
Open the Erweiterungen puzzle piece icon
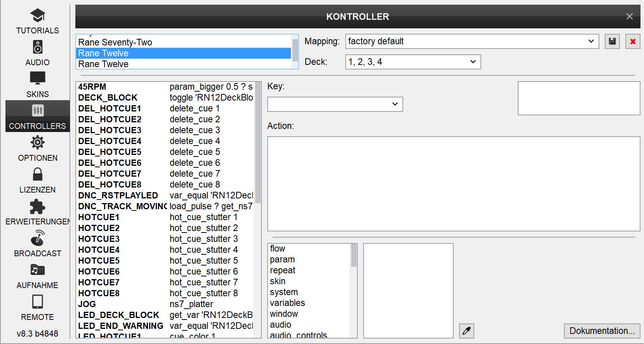click(x=38, y=207)
